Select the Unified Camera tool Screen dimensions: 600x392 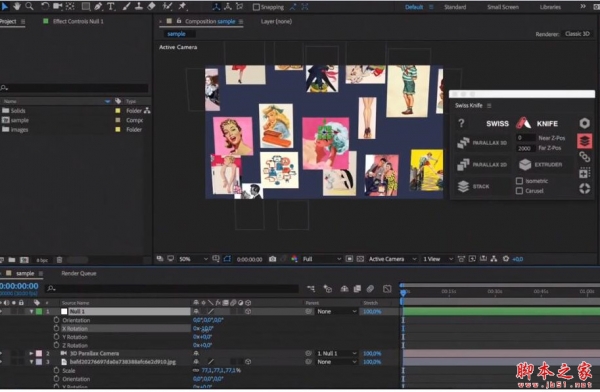pyautogui.click(x=57, y=6)
